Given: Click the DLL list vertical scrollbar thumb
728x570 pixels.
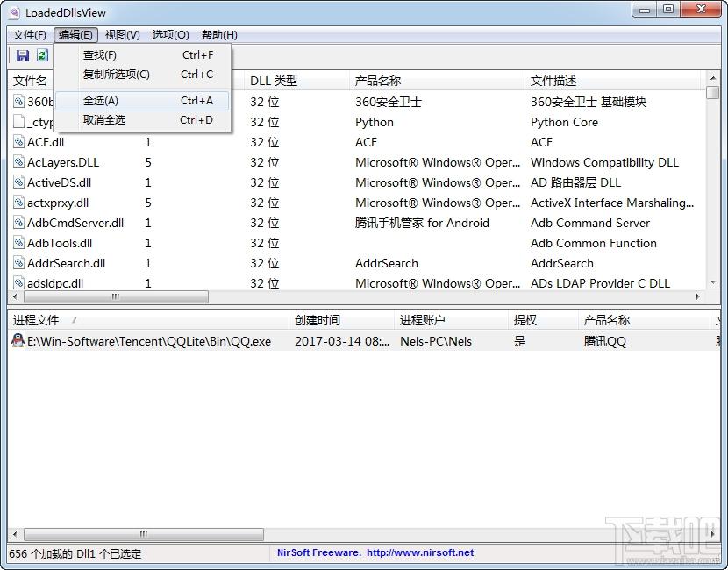Looking at the screenshot, I should pos(713,92).
